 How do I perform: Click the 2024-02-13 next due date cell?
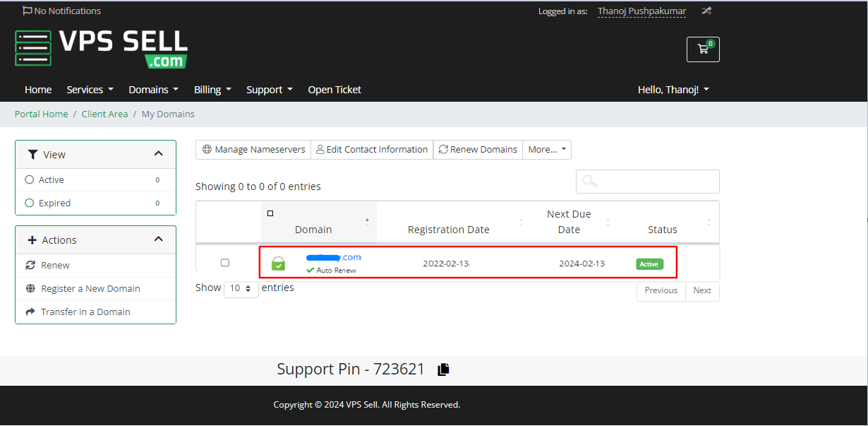tap(582, 264)
